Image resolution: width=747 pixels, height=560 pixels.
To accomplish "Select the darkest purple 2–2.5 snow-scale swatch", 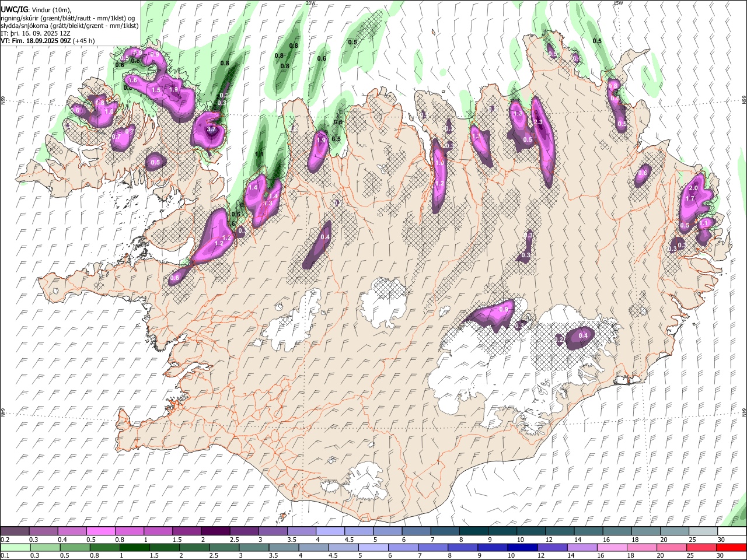I will (216, 531).
